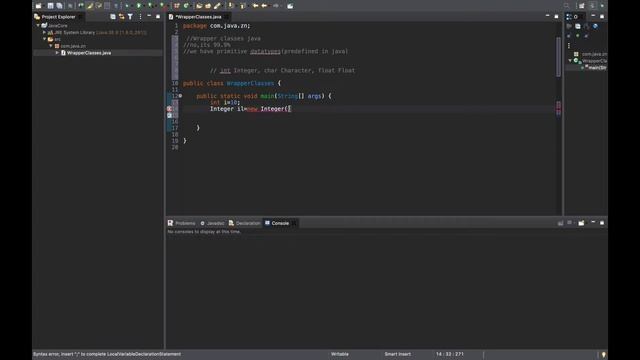Switch to the Declaration tab
Viewport: 640px width, 360px height.
[x=244, y=223]
